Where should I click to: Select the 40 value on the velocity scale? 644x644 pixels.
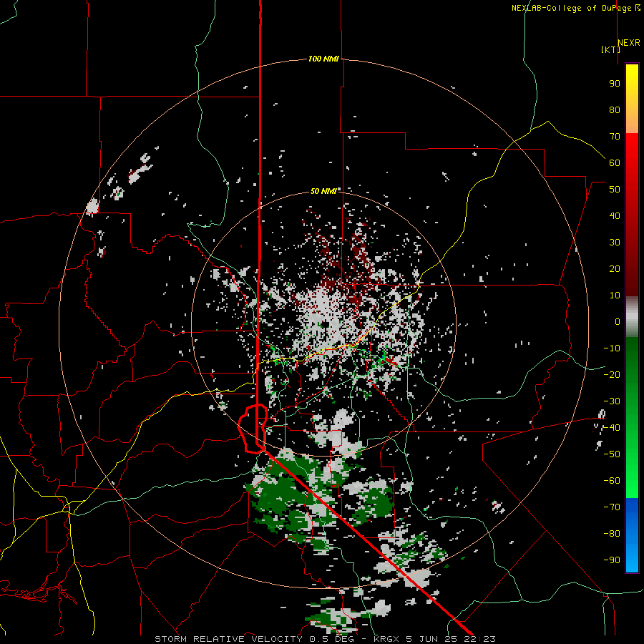tap(615, 215)
